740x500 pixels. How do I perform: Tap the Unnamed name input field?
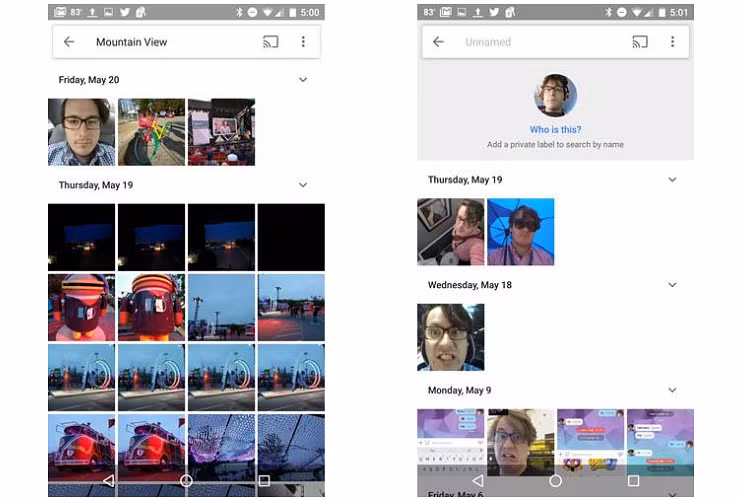[540, 42]
